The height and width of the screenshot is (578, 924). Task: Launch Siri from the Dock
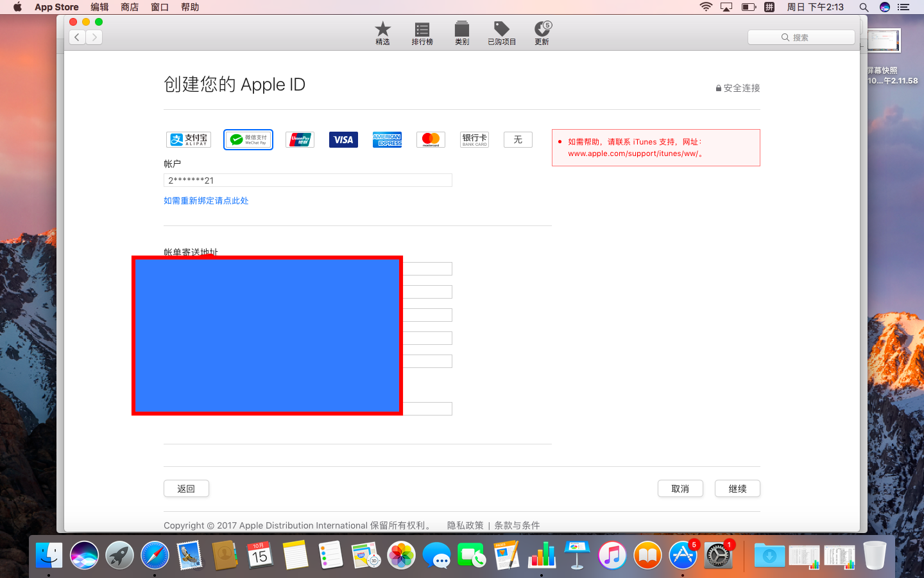pyautogui.click(x=84, y=556)
